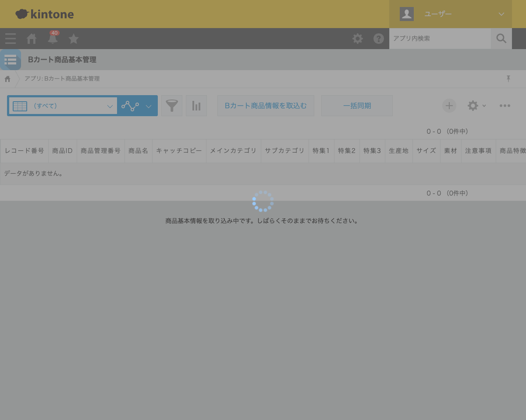Pin the announcement bar with the pin icon

[508, 78]
